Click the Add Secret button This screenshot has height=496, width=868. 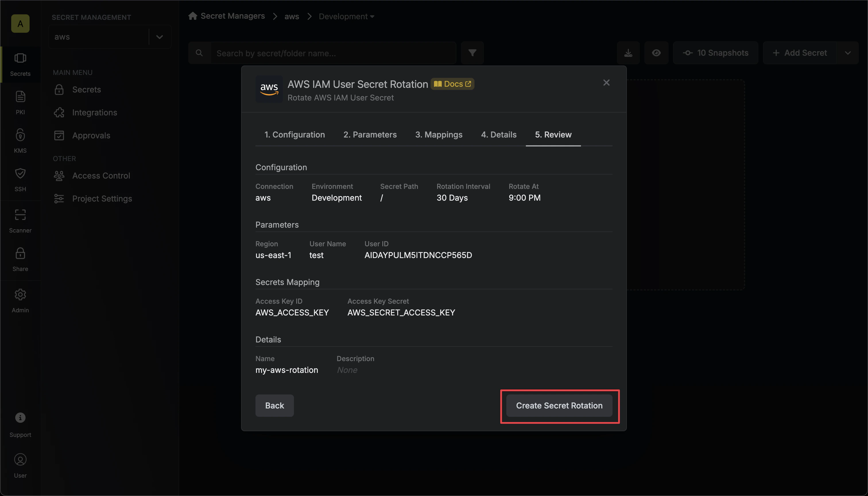pos(800,53)
